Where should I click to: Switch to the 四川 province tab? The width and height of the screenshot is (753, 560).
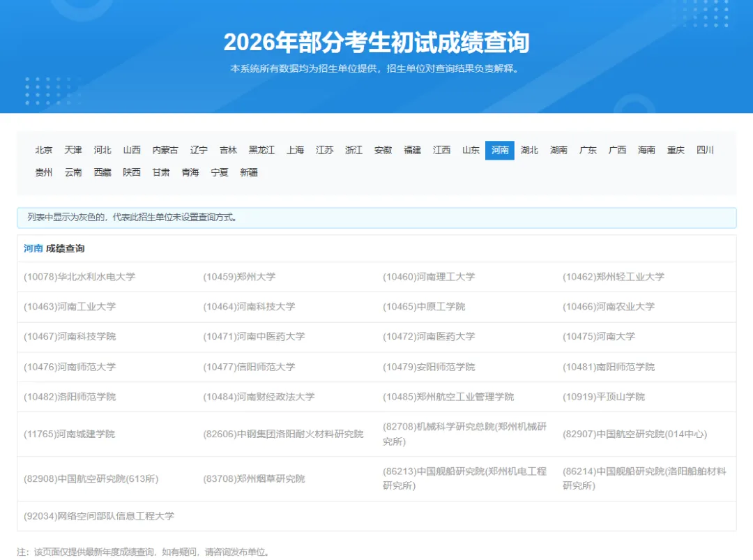705,151
